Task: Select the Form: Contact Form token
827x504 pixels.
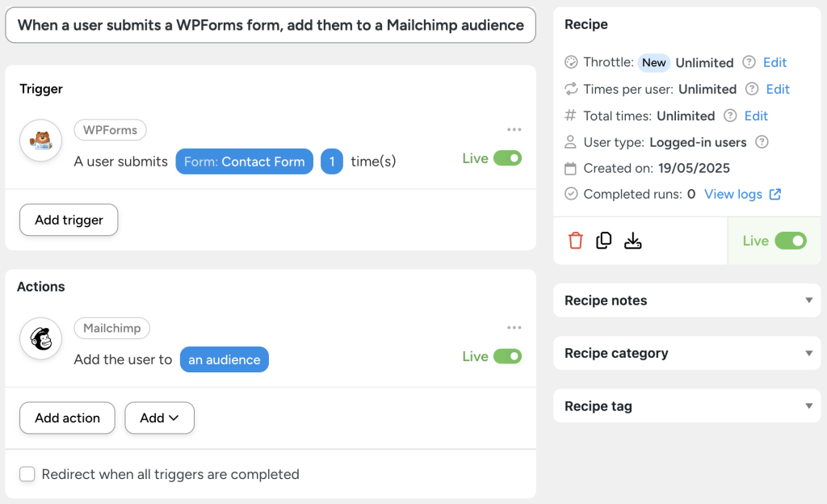Action: (x=244, y=161)
